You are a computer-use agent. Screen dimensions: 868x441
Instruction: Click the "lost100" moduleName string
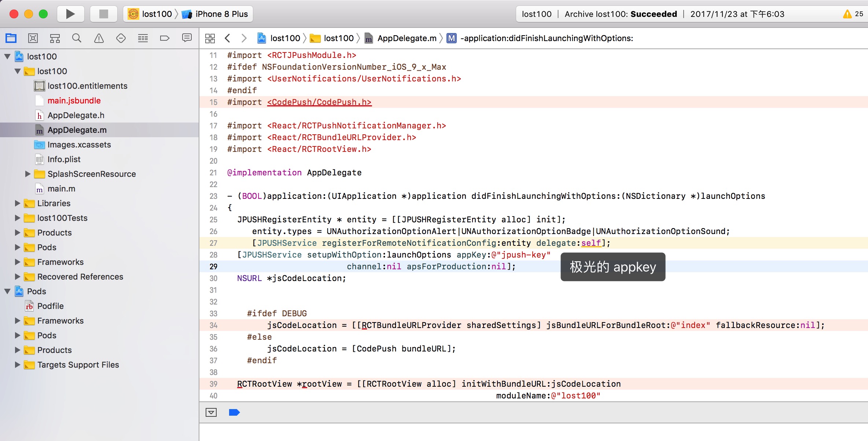576,396
